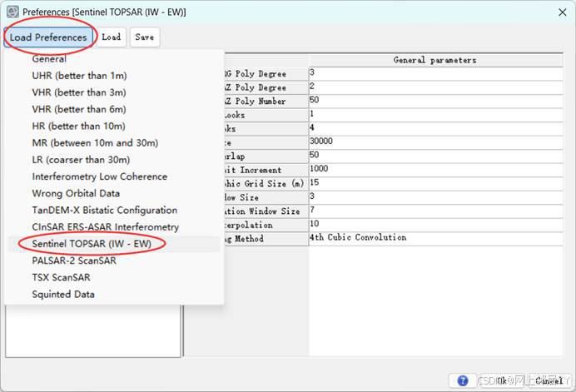Viewport: 576px width, 392px height.
Task: Edit AZ Poly Degree value 2
Action: [x=435, y=87]
